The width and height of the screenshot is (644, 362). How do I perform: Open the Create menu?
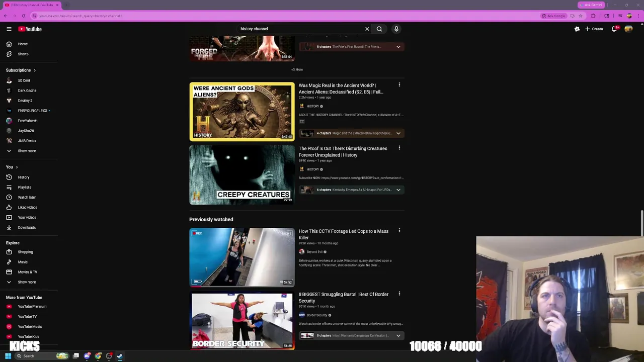(x=594, y=29)
